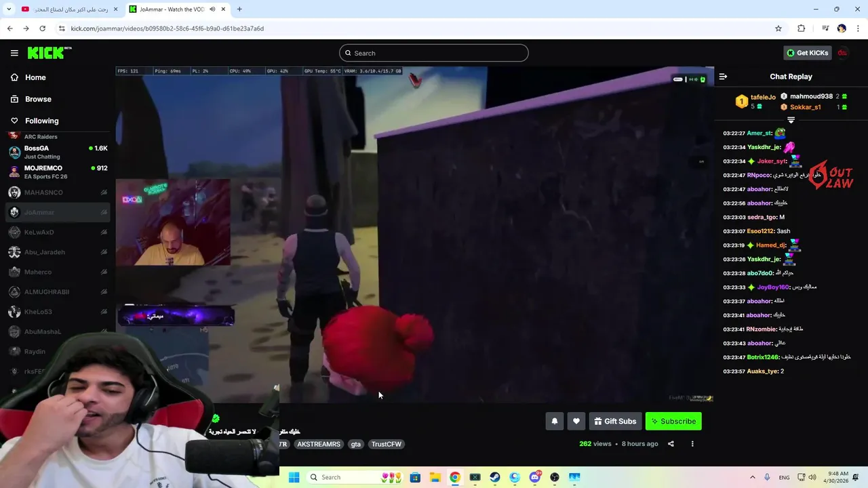Open the Kick hamburger menu

[x=14, y=53]
